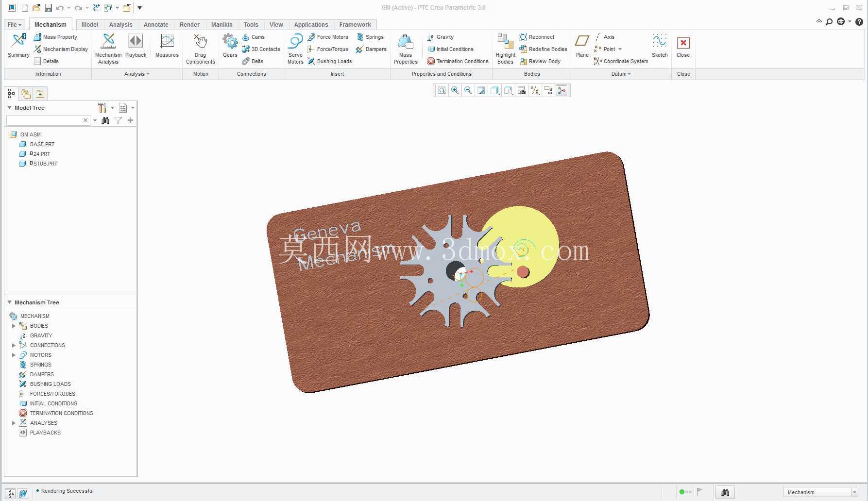Screen dimensions: 868x501
Task: Redefine Bodies
Action: 543,49
